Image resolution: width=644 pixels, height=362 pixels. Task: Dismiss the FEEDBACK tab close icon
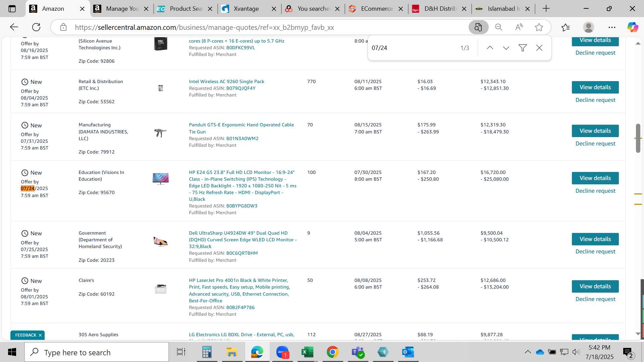(40, 335)
